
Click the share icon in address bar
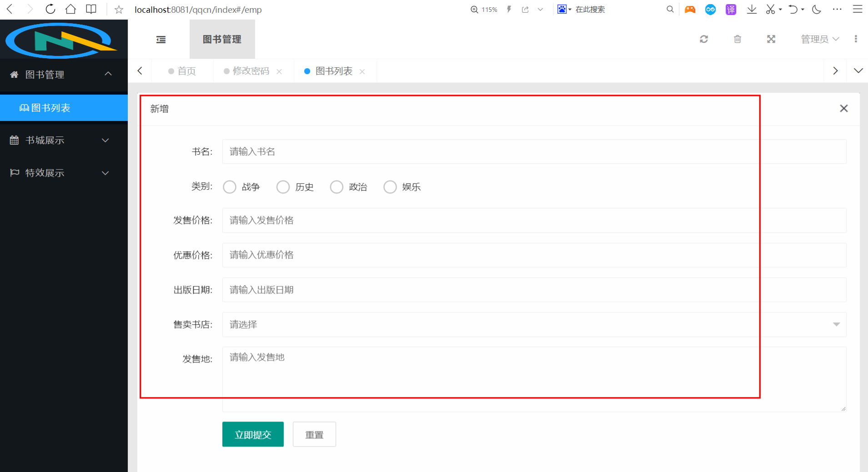(525, 10)
